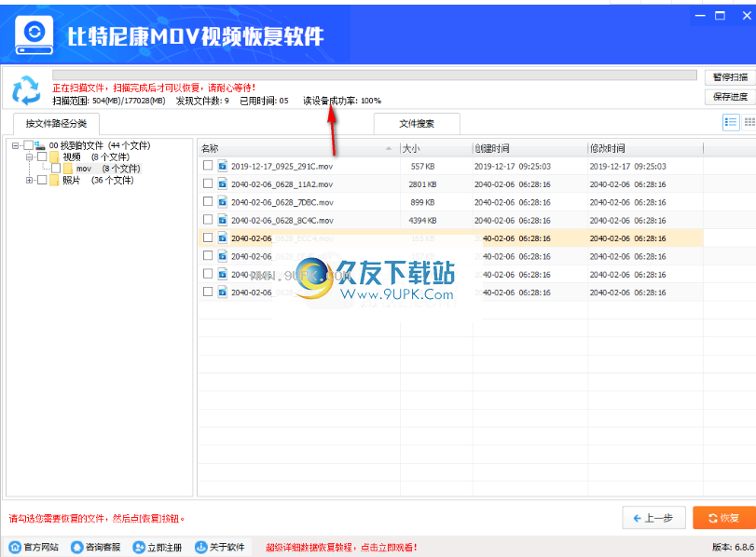Click version 6.8.6 status text
The width and height of the screenshot is (756, 557).
(733, 548)
